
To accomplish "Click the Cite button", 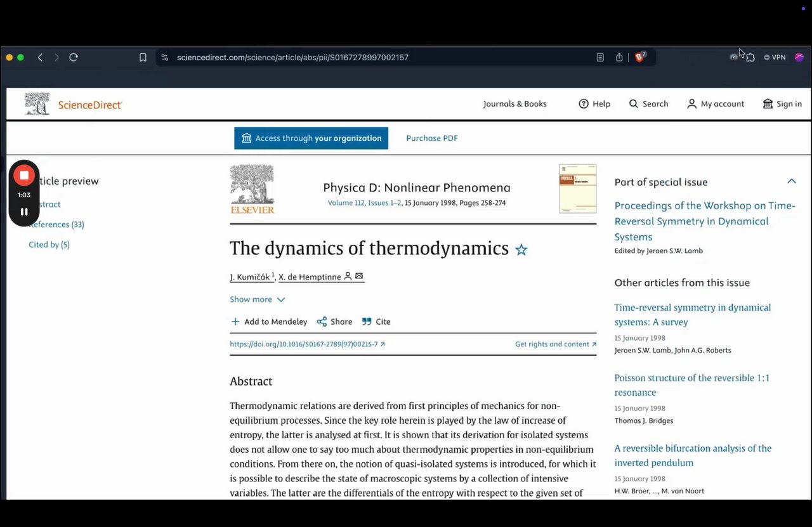I will 376,322.
